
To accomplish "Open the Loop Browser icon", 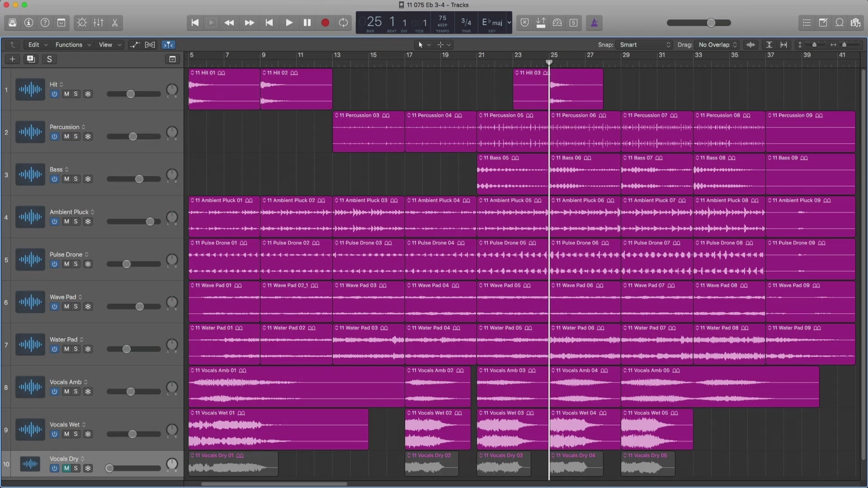I will click(x=839, y=23).
